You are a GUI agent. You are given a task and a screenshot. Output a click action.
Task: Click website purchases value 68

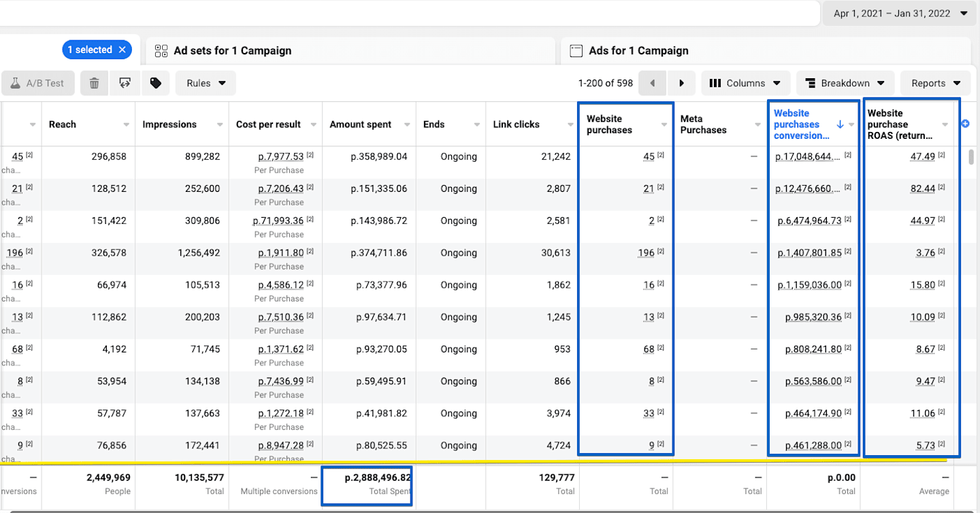tap(649, 350)
